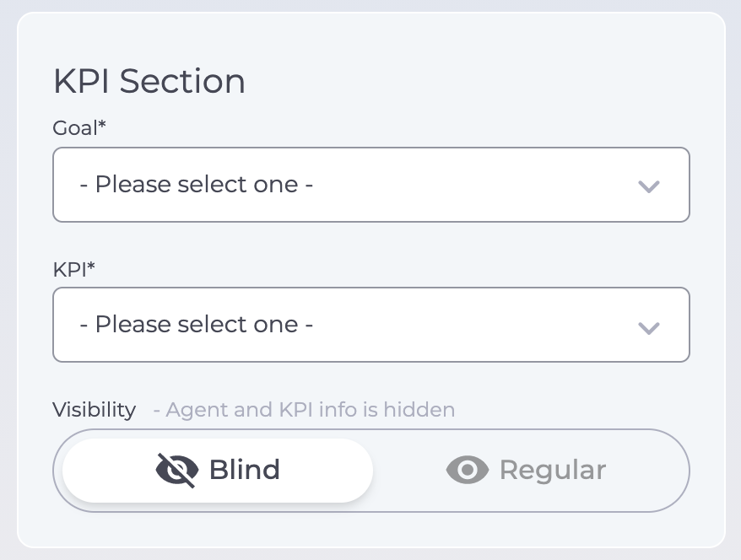Open the Goal dropdown
The width and height of the screenshot is (741, 560).
coord(371,185)
